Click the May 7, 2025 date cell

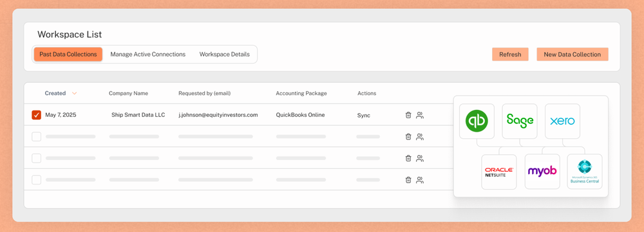coord(61,115)
